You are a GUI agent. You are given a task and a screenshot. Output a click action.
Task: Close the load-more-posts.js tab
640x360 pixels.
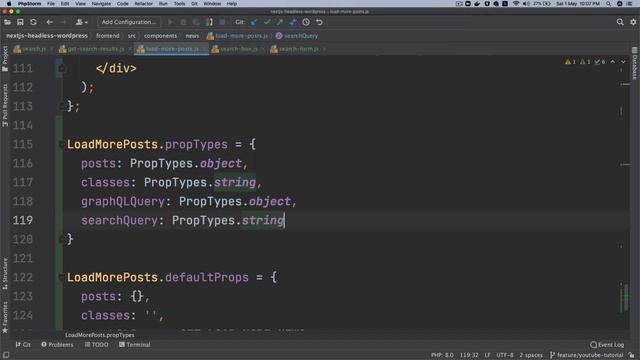tap(204, 49)
